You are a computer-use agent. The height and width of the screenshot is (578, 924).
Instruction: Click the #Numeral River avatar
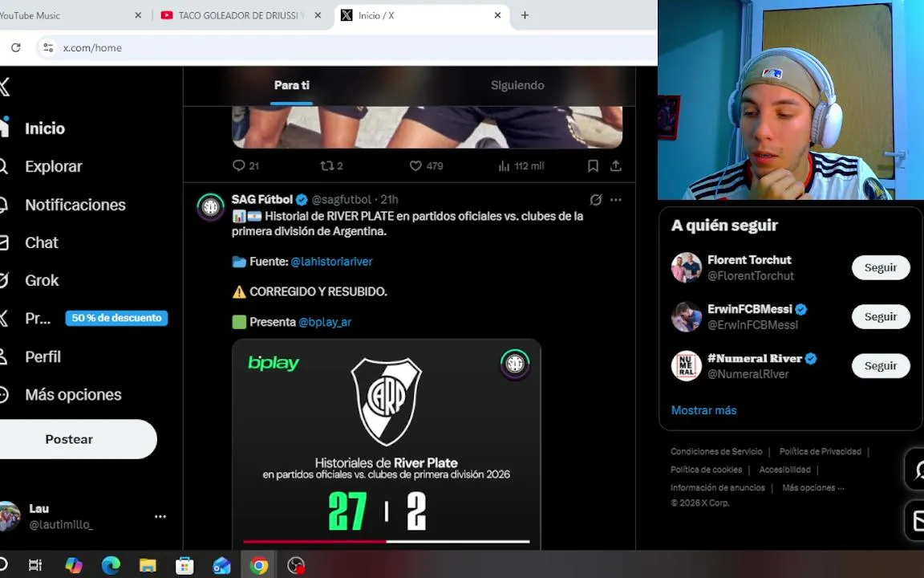(686, 366)
